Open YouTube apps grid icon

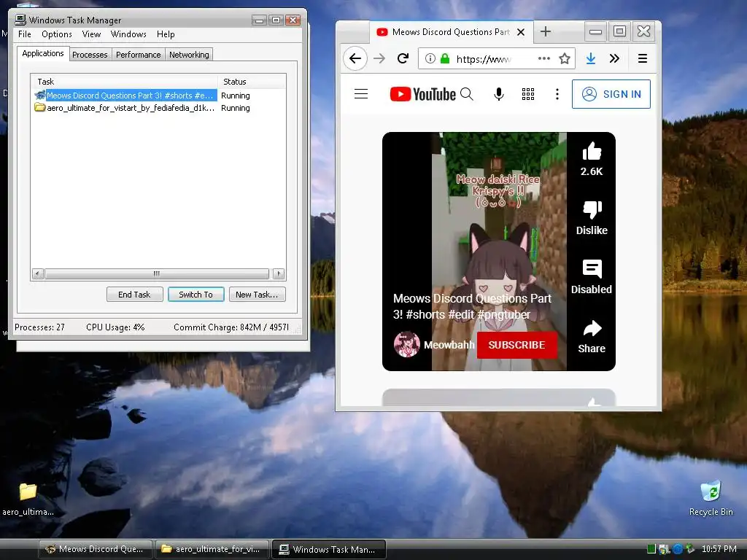tap(528, 94)
